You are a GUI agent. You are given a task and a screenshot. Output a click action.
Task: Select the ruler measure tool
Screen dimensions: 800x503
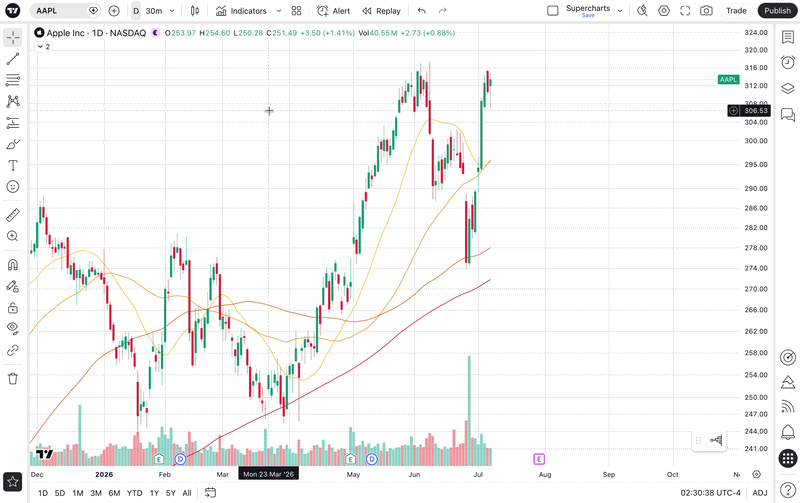coord(13,215)
